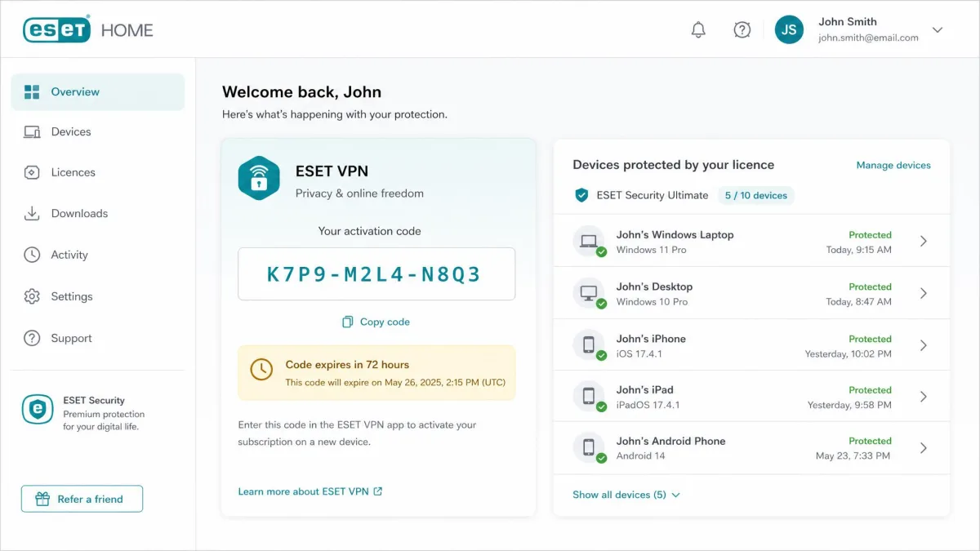Click the Overview grid icon
This screenshot has height=551, width=980.
[32, 92]
